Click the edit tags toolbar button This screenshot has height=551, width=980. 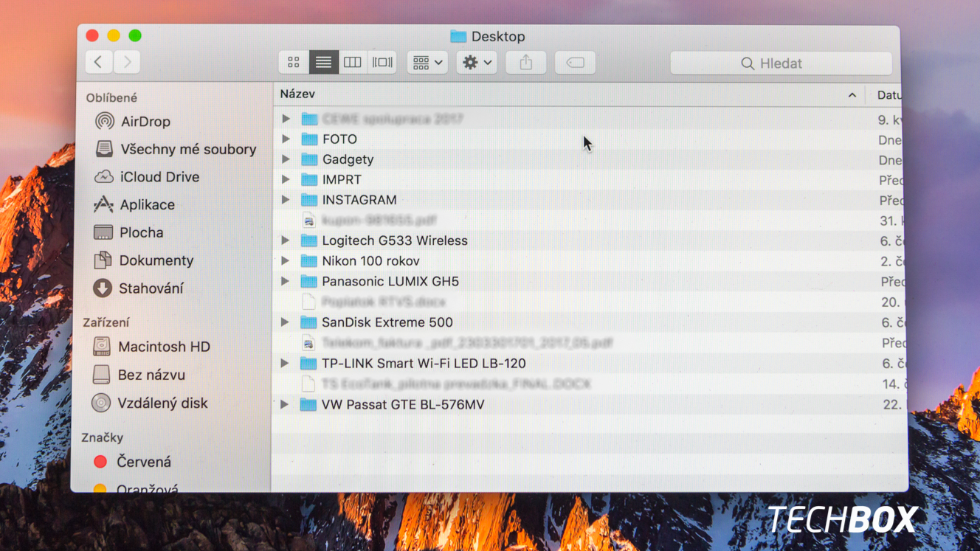tap(576, 63)
